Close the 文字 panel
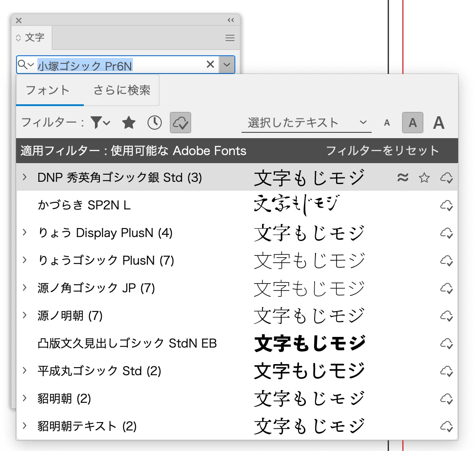Screen dimensions: 476x451 click(x=19, y=20)
